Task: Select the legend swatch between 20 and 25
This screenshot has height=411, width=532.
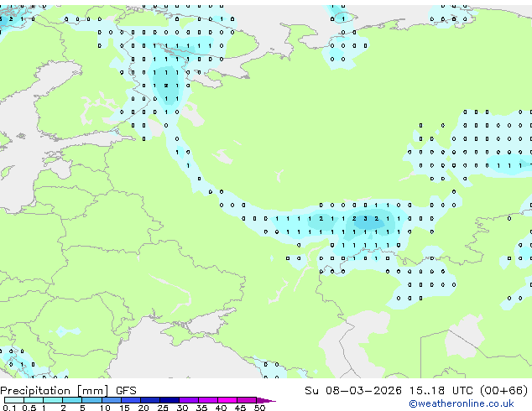Action: [149, 400]
